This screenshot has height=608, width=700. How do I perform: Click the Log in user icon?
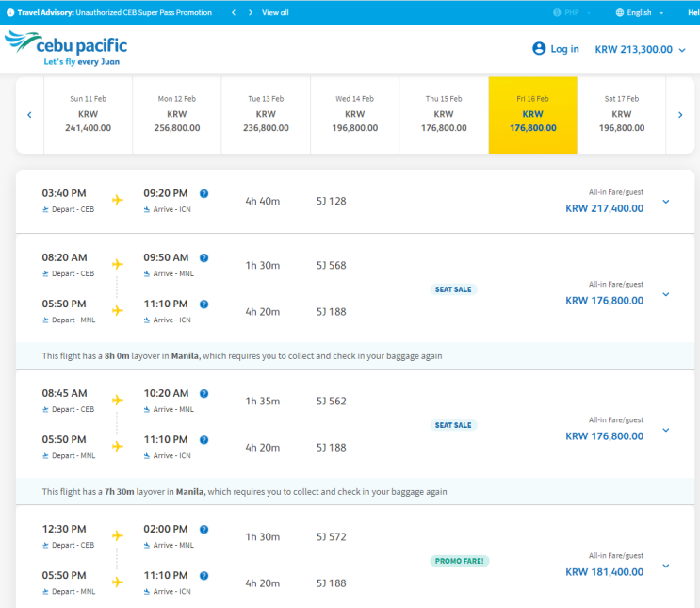539,49
